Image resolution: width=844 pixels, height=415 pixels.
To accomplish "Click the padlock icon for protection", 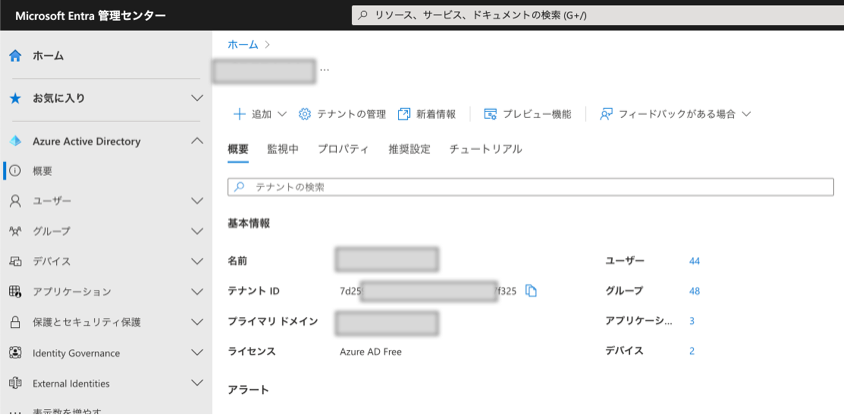I will 15,322.
